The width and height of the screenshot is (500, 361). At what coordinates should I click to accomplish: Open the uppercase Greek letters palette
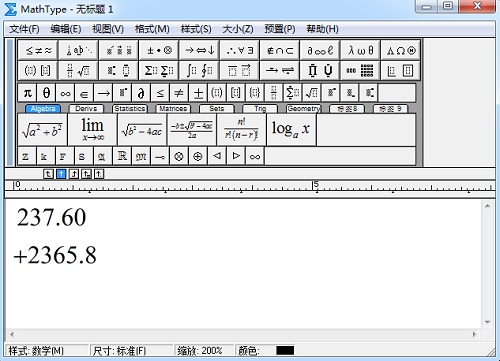coord(401,50)
